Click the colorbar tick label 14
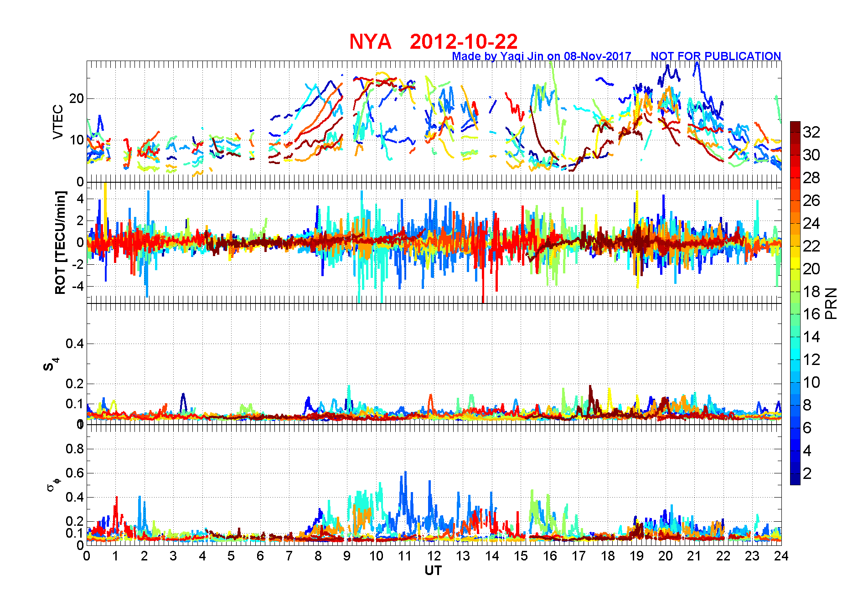The height and width of the screenshot is (606, 868). pyautogui.click(x=811, y=337)
